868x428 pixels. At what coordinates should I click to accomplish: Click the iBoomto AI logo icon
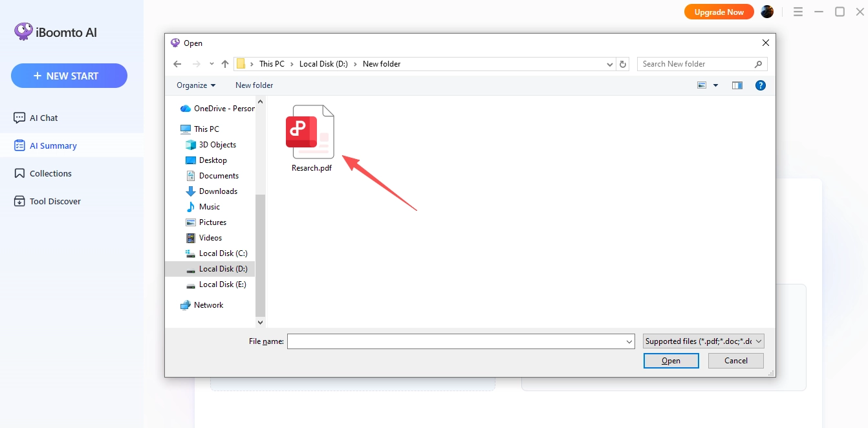point(23,32)
